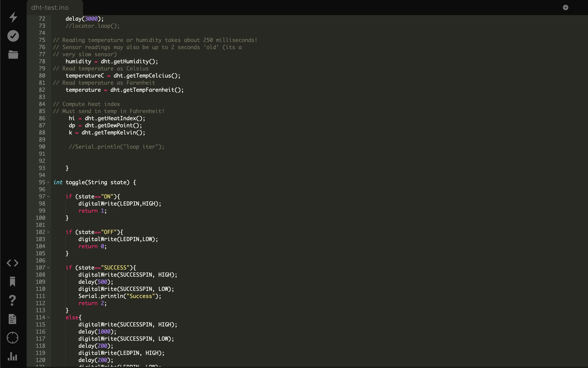The width and height of the screenshot is (588, 368).
Task: Open the Libraries bookmark icon
Action: (12, 282)
